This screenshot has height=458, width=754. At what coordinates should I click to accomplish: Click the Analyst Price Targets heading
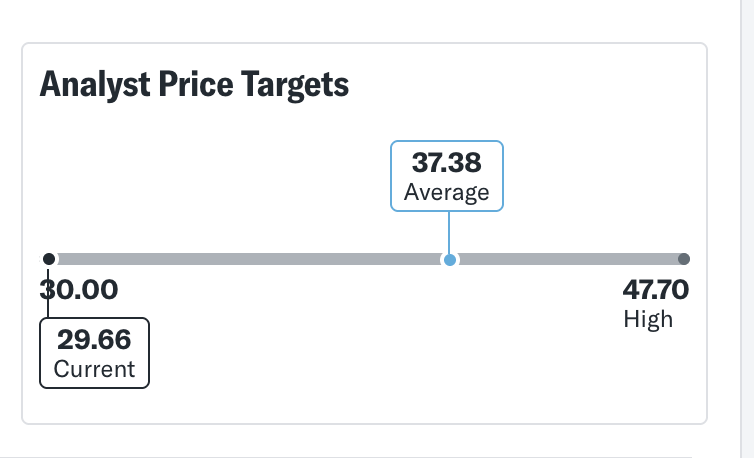(194, 85)
